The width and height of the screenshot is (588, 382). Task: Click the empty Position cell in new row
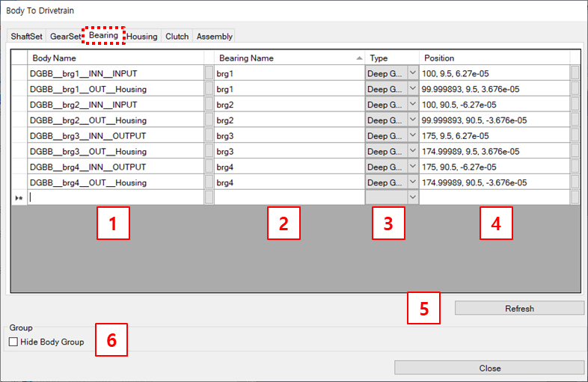pos(494,197)
